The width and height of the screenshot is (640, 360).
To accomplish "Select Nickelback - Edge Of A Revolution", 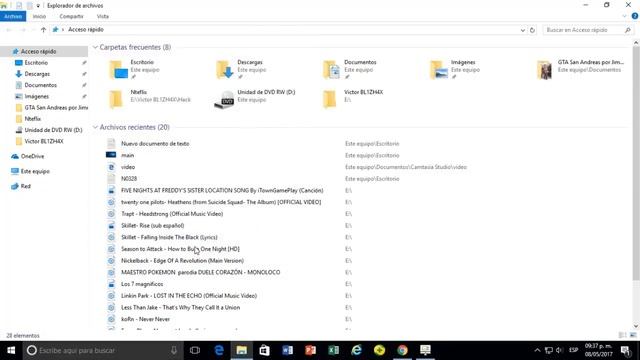I will [182, 261].
